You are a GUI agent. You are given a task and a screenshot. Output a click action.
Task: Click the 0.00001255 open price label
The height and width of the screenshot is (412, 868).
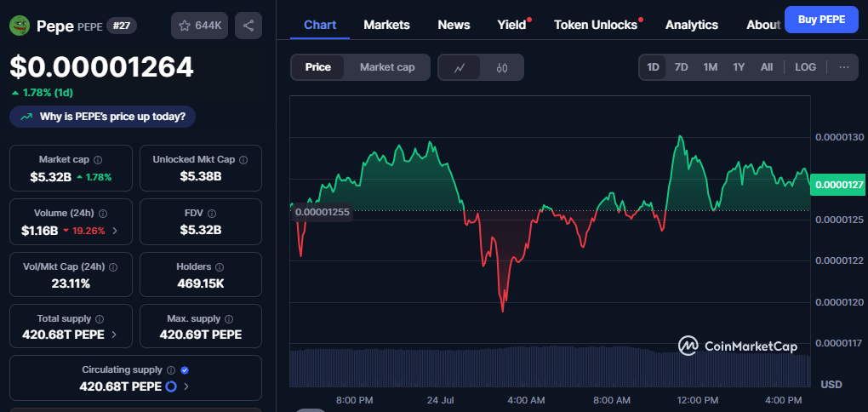coord(323,212)
